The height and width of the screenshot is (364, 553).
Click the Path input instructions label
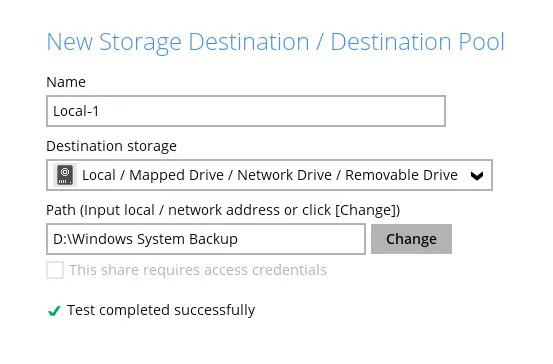tap(223, 210)
